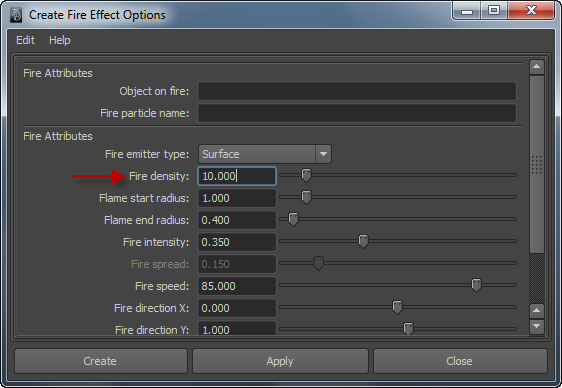
Task: Click the Close button at bottom
Action: coord(460,361)
